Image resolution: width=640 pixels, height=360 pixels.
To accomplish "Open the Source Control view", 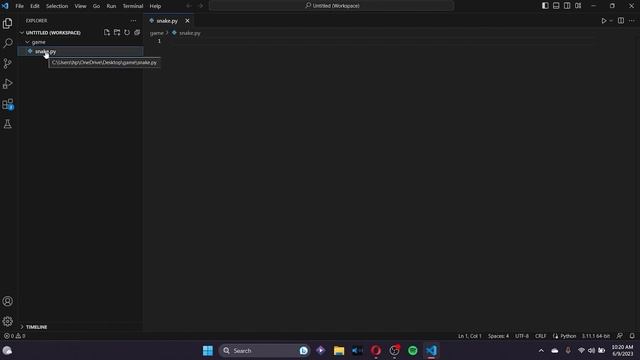I will (7, 63).
